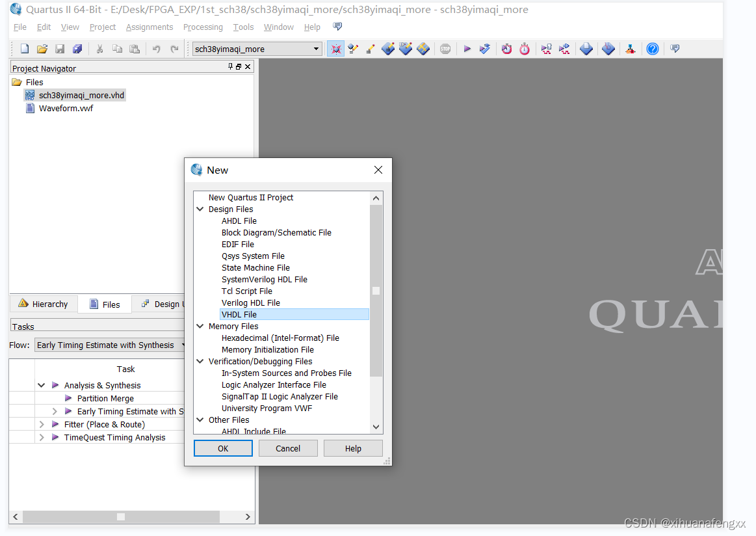Viewport: 756px width, 536px height.
Task: Open the Tools menu
Action: point(244,27)
